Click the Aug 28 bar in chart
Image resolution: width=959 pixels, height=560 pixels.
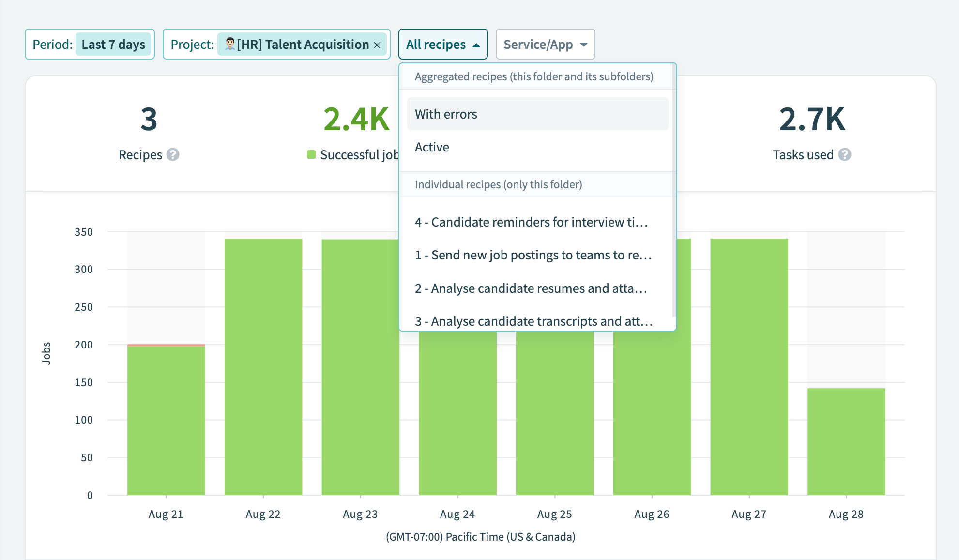click(x=846, y=441)
